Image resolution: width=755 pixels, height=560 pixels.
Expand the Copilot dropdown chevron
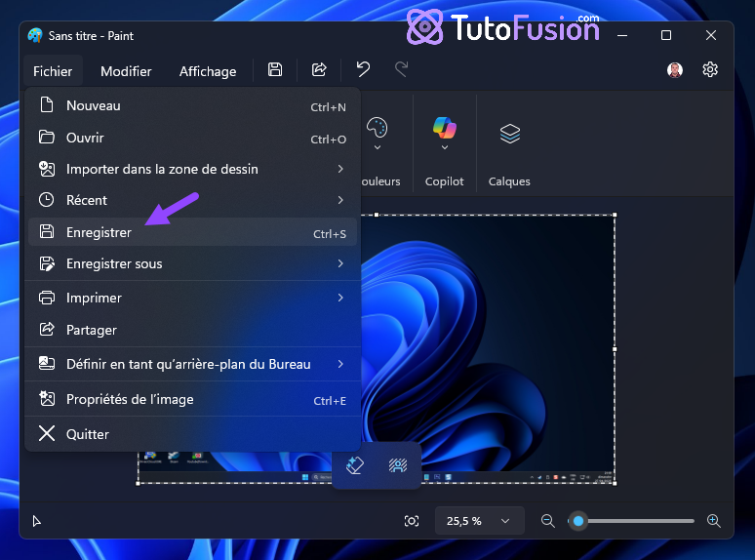[445, 147]
